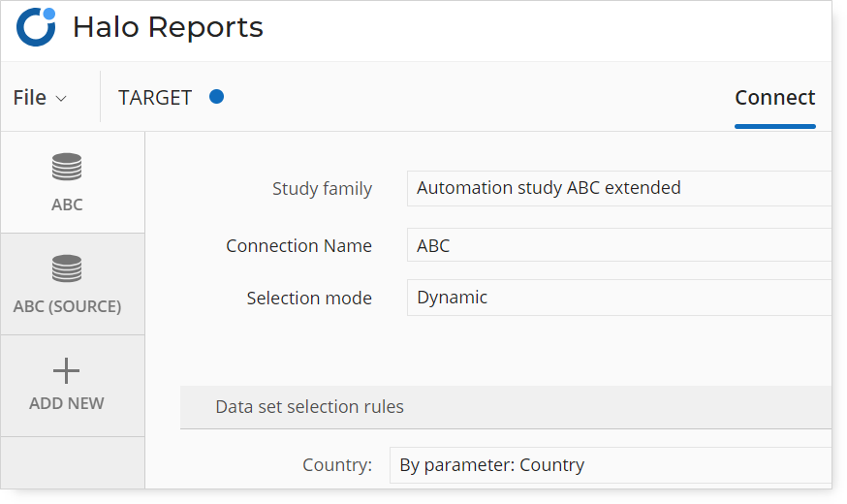This screenshot has width=847, height=504.
Task: Click the TARGET report title
Action: pos(155,98)
